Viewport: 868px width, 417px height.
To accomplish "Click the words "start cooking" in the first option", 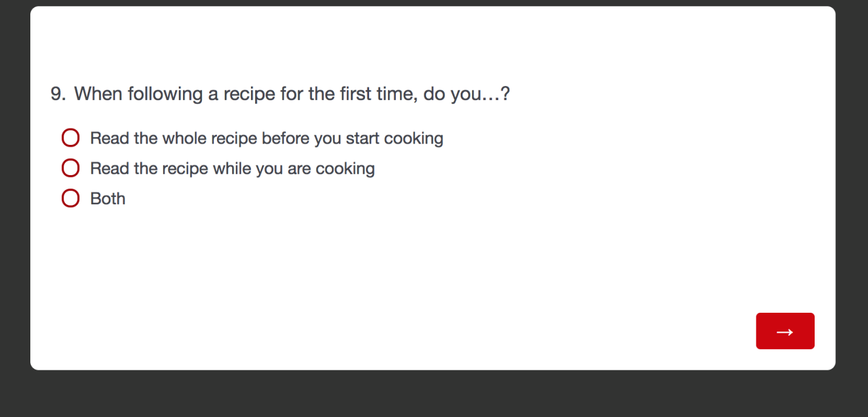I will tap(395, 138).
